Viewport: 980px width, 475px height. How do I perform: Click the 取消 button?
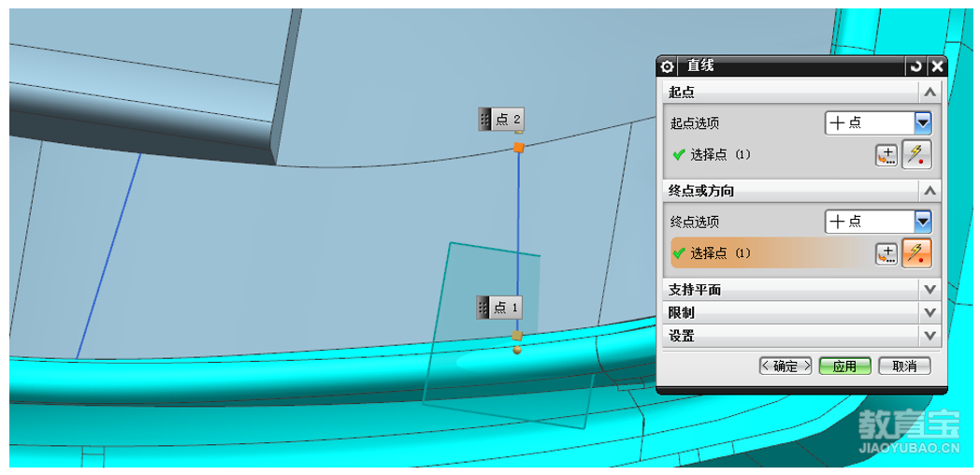pos(904,367)
